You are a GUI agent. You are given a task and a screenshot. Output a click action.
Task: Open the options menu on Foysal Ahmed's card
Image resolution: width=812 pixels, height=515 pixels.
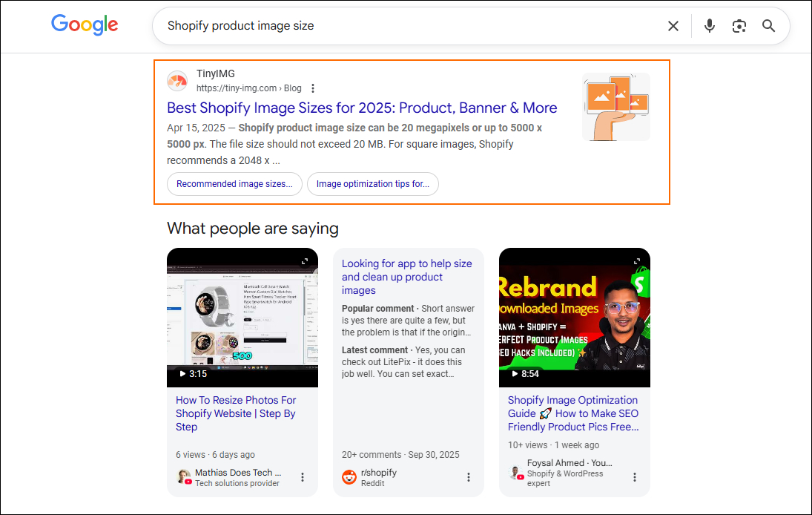(635, 477)
